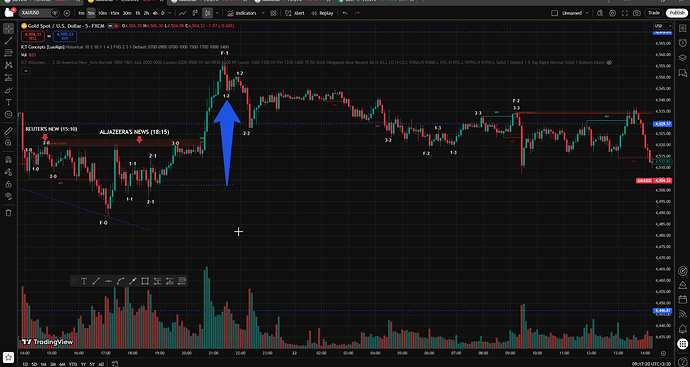690x367 pixels.
Task: Click the Publish button
Action: 676,13
